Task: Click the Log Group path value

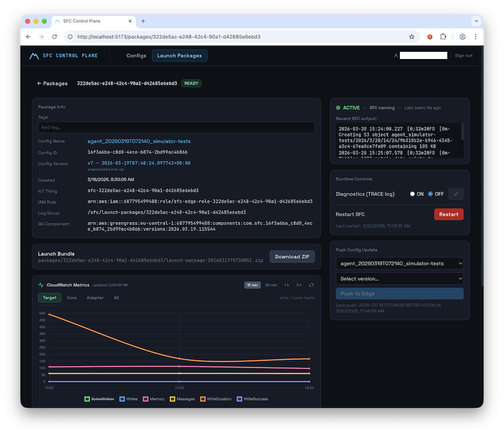Action: click(166, 212)
